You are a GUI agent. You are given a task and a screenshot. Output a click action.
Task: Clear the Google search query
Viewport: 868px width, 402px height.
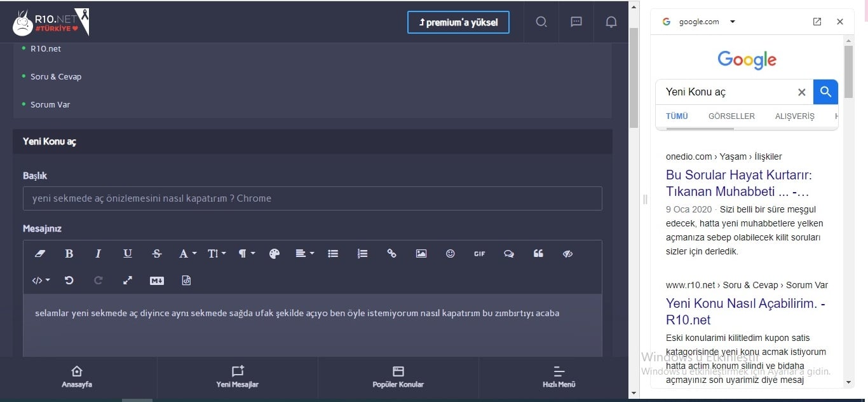[802, 92]
